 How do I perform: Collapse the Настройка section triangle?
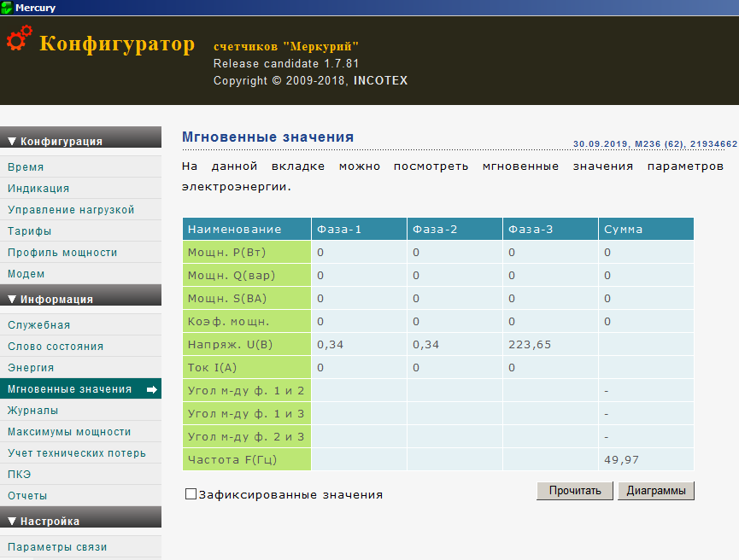pyautogui.click(x=12, y=521)
